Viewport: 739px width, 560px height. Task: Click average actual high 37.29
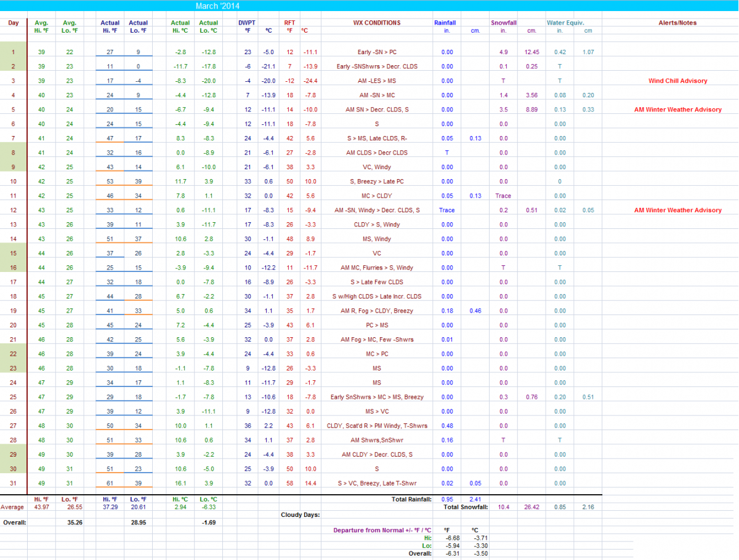[x=110, y=507]
